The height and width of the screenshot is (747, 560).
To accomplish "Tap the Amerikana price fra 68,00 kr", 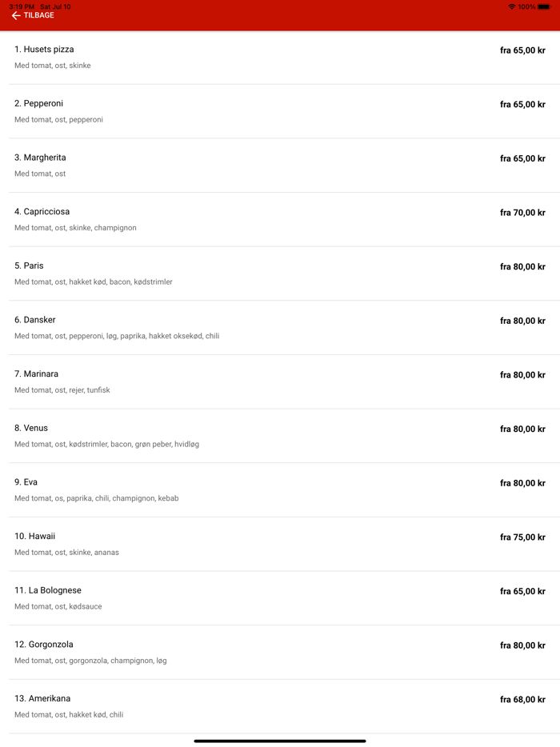I will [522, 700].
